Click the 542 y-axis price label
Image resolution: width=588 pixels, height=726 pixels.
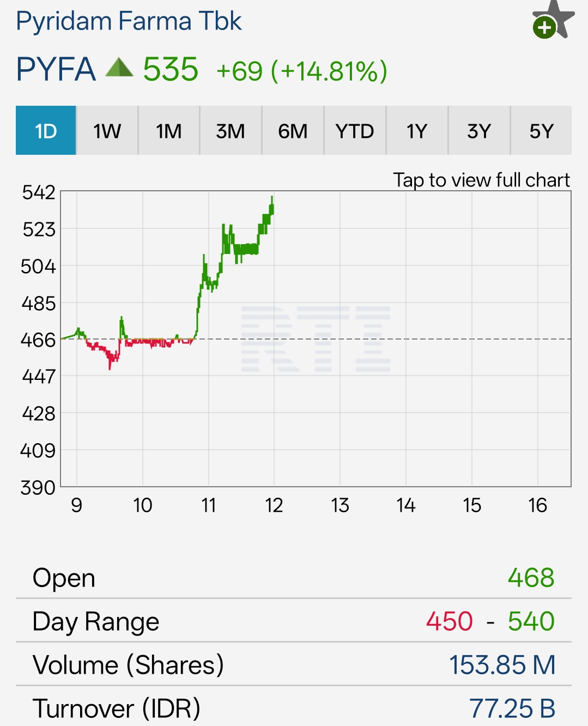[39, 192]
